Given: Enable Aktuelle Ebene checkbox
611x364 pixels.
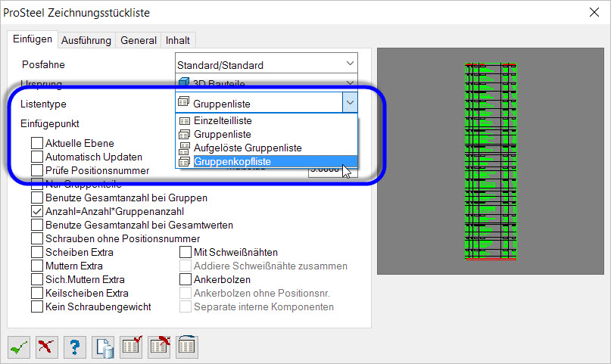Looking at the screenshot, I should pos(37,143).
